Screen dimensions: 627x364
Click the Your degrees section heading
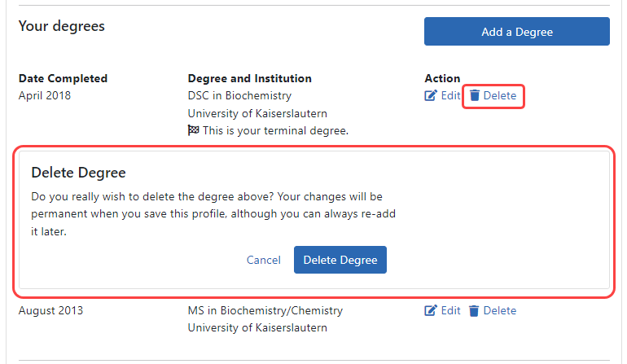pyautogui.click(x=62, y=26)
